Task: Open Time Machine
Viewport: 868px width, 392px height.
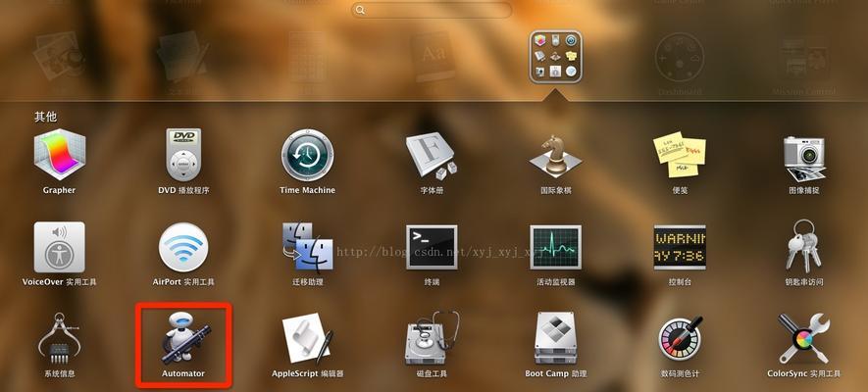Action: (x=307, y=154)
